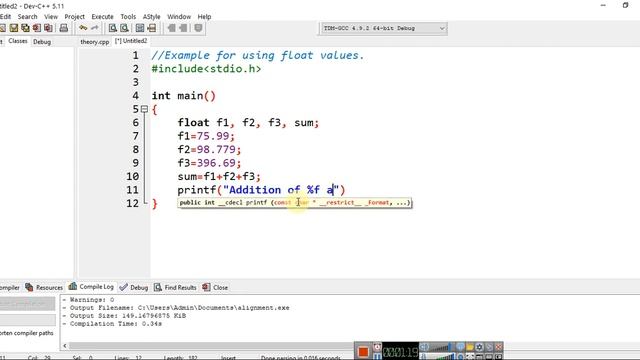Click the #include<stdio.h> line
The height and width of the screenshot is (360, 640).
206,69
